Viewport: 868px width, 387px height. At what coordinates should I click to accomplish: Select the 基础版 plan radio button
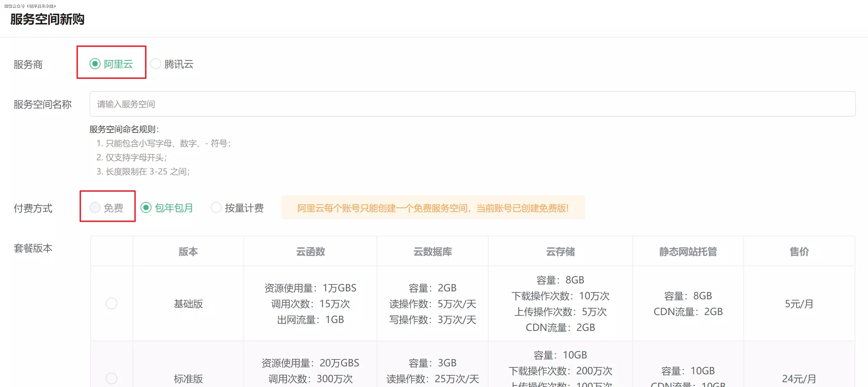pos(112,303)
